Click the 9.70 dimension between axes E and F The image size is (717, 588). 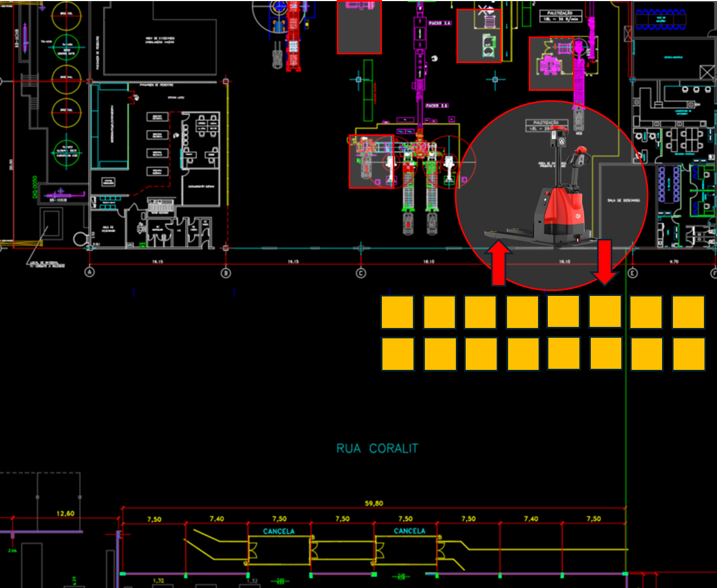(x=673, y=262)
